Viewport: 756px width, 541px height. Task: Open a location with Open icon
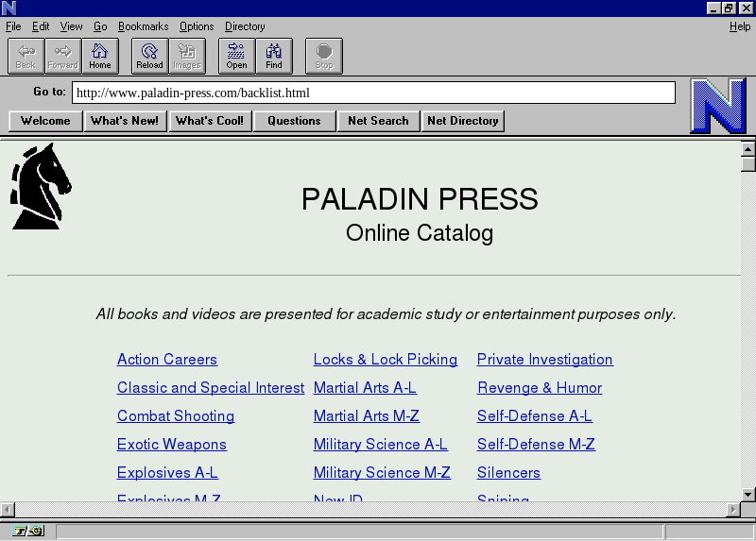tap(236, 56)
